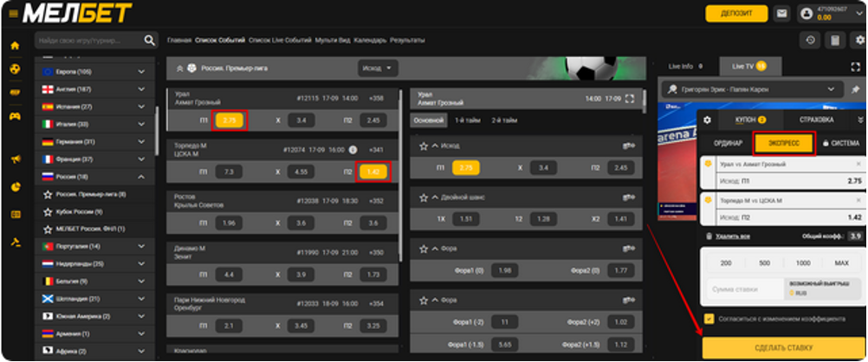The image size is (868, 362).
Task: Open the calculator icon at top right
Action: [x=834, y=40]
